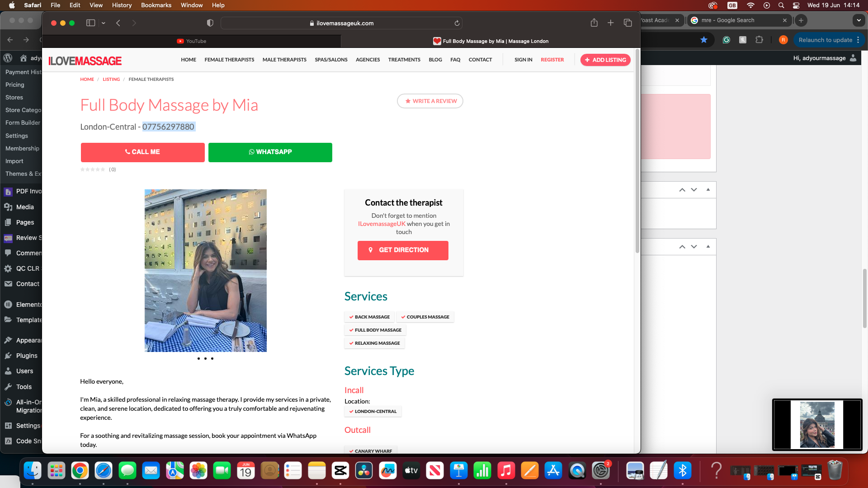The width and height of the screenshot is (868, 488).
Task: Click the Safari share icon
Action: click(594, 23)
